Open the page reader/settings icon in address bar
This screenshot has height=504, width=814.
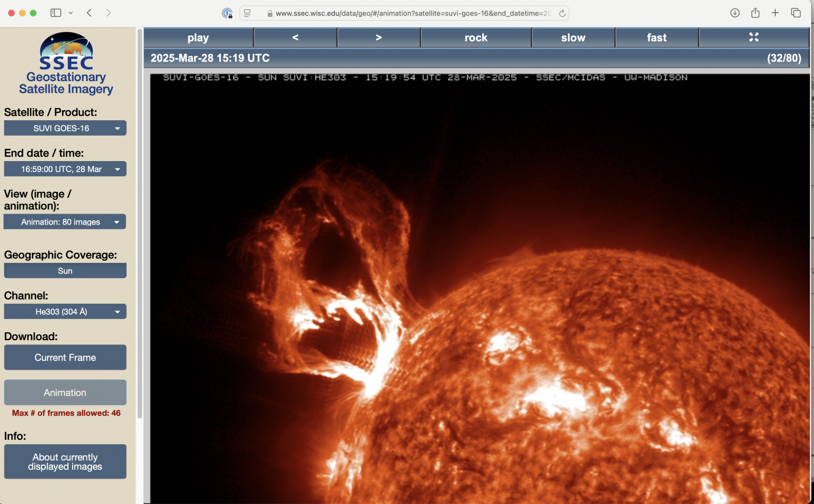(247, 13)
